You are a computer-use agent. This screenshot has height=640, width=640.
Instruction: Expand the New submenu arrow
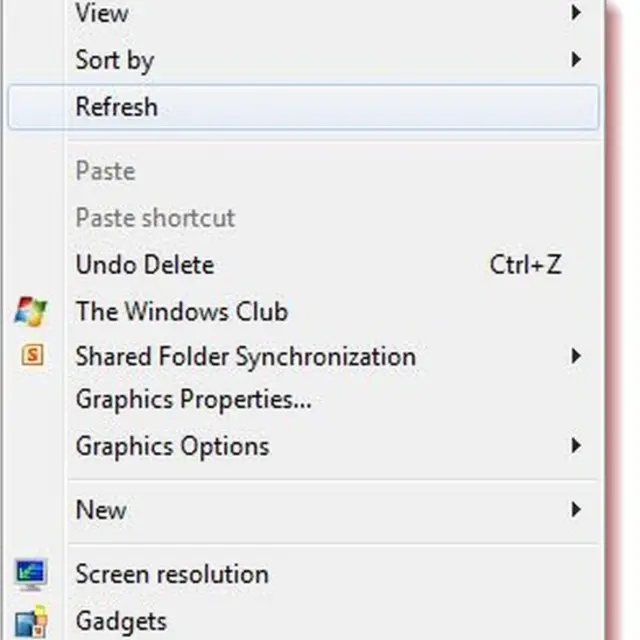[x=576, y=510]
